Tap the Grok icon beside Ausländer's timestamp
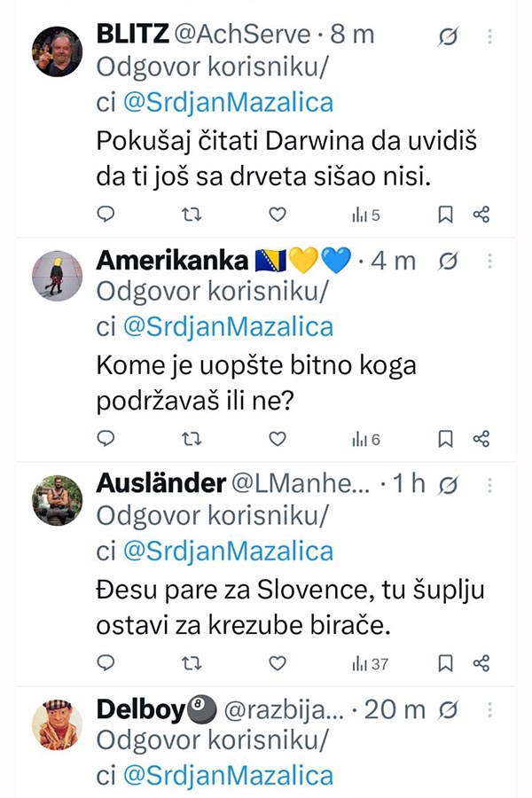Viewport: 532px width, 798px height. [448, 485]
